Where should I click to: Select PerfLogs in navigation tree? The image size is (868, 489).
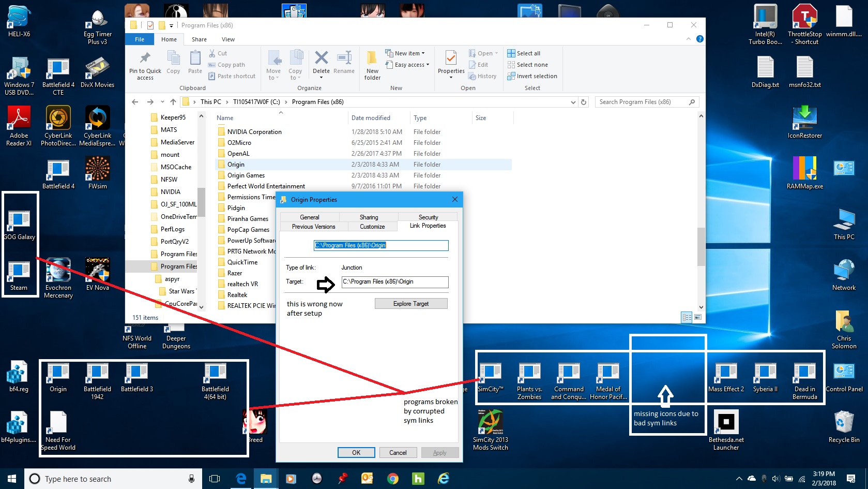[172, 229]
